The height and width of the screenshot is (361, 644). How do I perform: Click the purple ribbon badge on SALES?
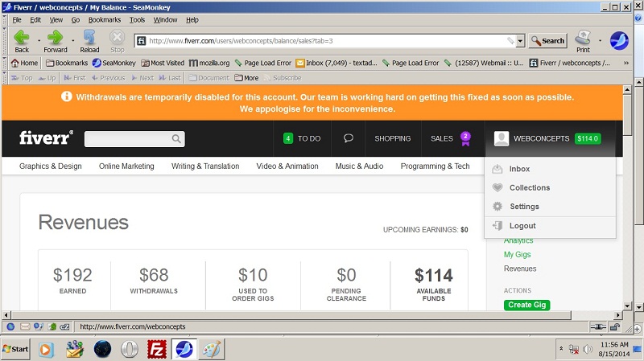(x=465, y=138)
